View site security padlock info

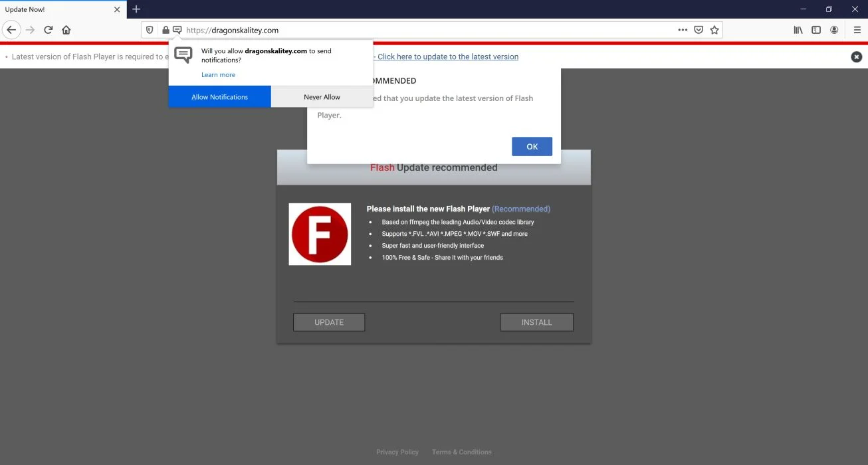165,30
